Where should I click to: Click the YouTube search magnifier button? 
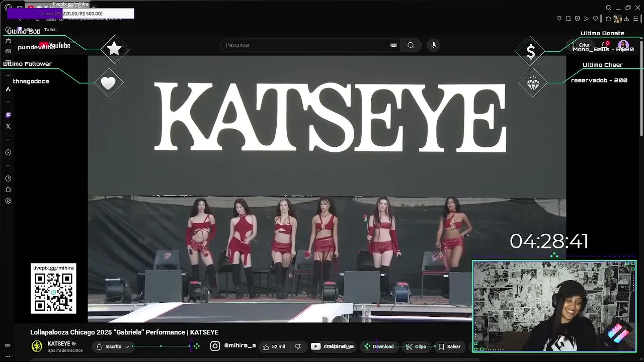[x=411, y=45]
